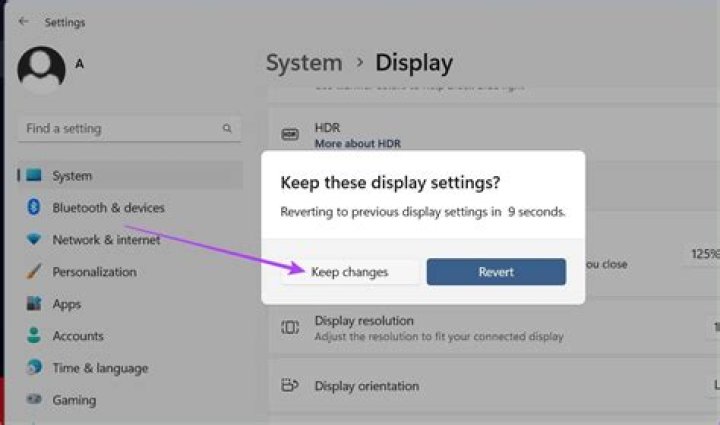720x425 pixels.
Task: Click the HDR label text
Action: 327,128
